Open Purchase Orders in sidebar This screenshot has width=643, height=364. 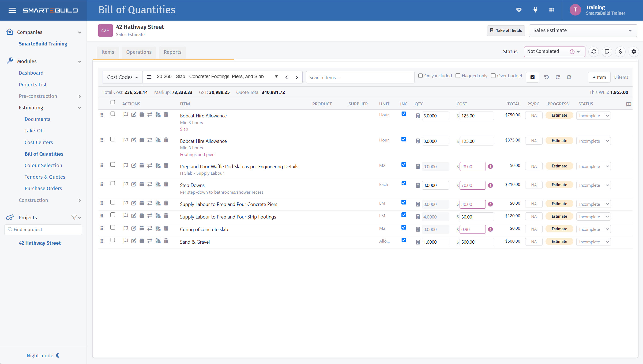pos(43,188)
